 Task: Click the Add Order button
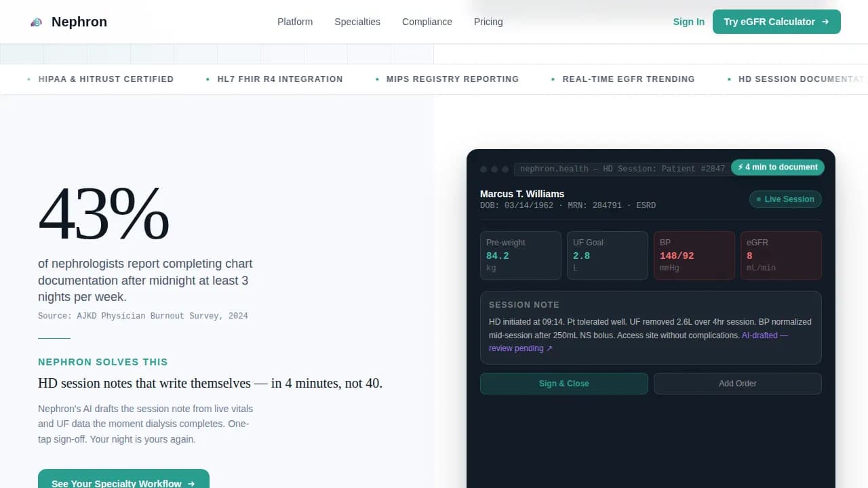pos(738,384)
